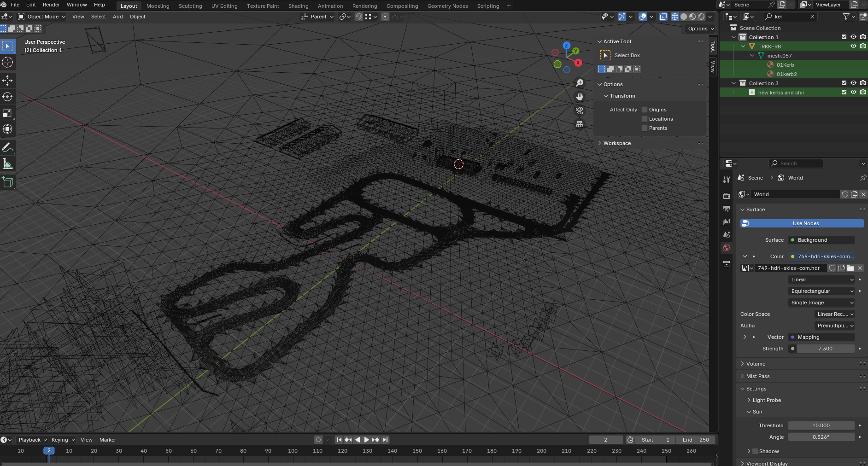Switch to the Shading workspace tab
The width and height of the screenshot is (868, 466).
pos(298,6)
